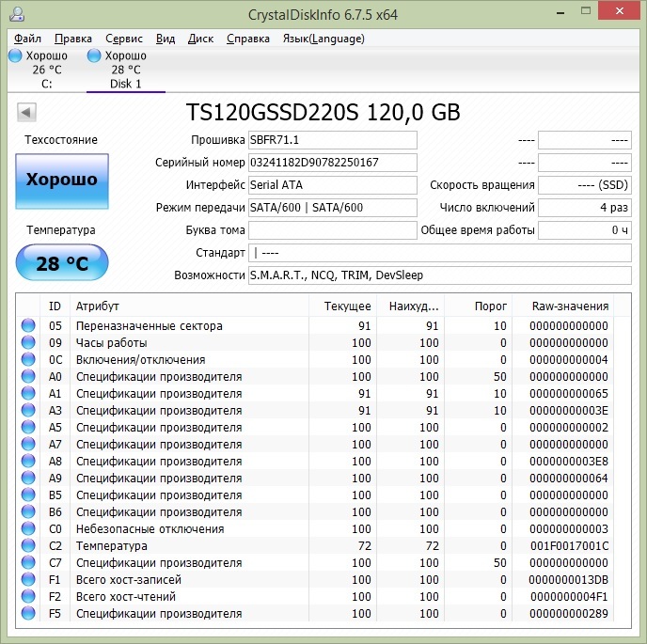Viewport: 647px width, 644px height.
Task: Click the Атрибут column header
Action: pyautogui.click(x=98, y=306)
